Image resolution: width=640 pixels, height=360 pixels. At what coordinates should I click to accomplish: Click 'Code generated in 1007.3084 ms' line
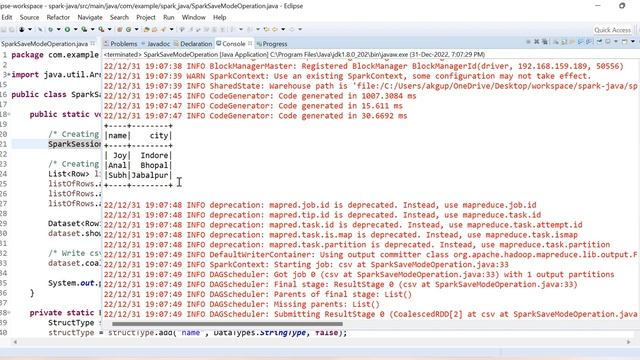point(260,96)
